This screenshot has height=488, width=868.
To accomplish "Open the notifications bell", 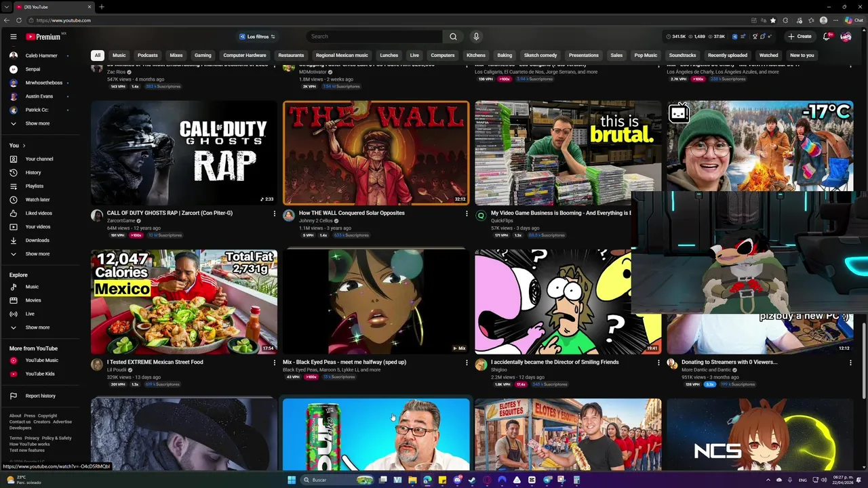I will tap(826, 37).
